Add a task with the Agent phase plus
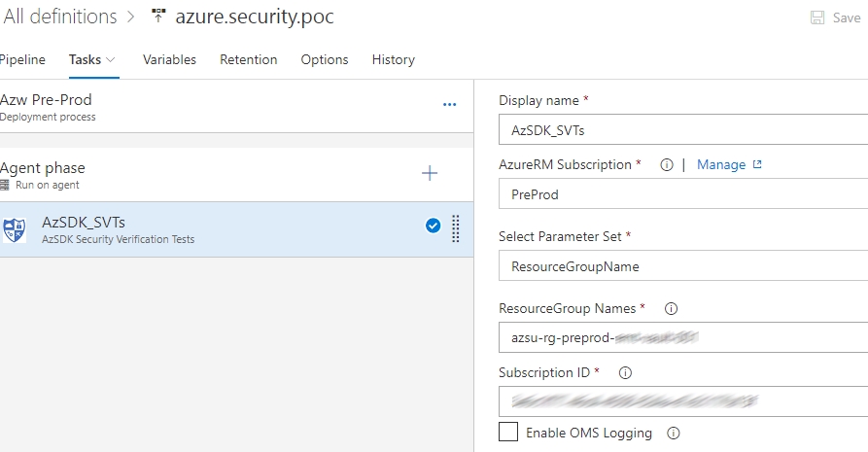 (x=430, y=173)
